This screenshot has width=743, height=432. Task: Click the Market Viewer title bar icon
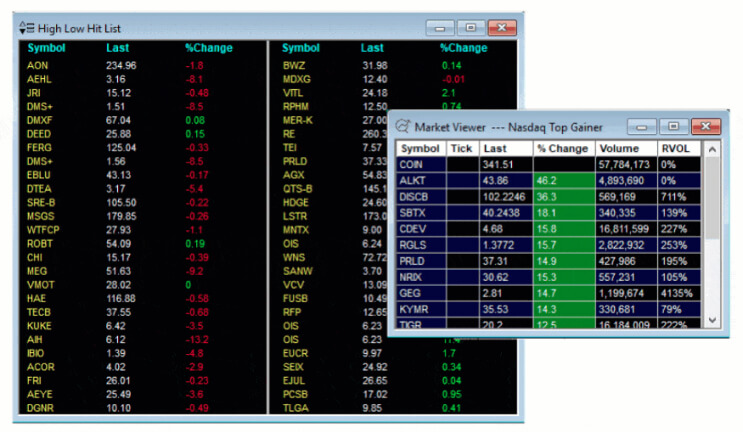(x=403, y=127)
